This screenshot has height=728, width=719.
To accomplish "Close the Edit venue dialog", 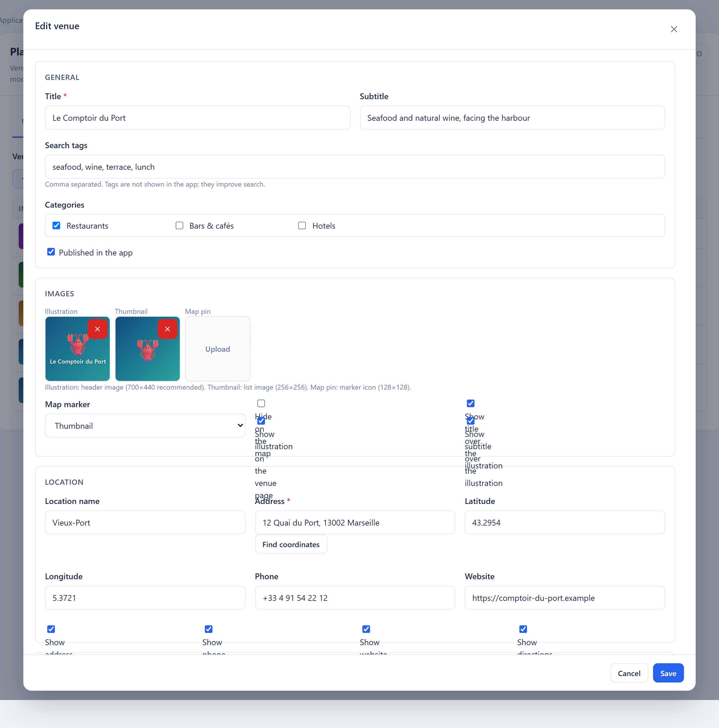I will pos(674,29).
